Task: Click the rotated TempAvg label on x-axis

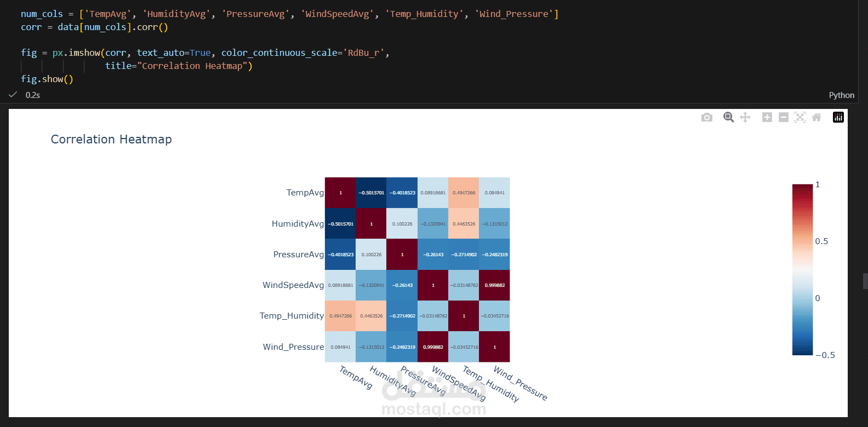Action: (x=356, y=377)
